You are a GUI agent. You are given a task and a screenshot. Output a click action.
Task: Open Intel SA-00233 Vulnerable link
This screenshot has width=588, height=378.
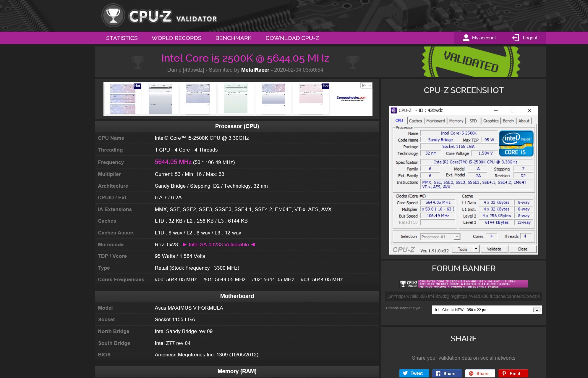(x=219, y=245)
